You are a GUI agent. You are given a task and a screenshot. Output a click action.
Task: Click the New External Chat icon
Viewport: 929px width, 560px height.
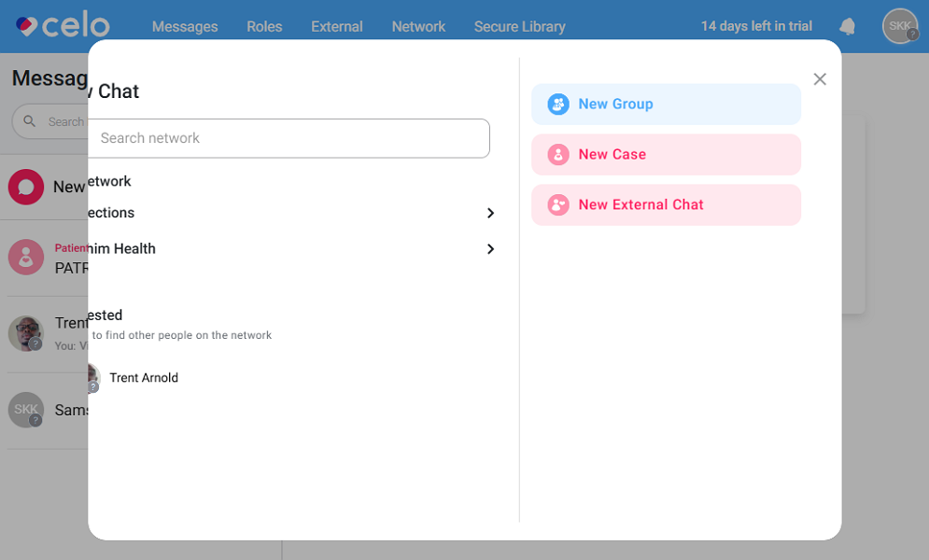558,205
